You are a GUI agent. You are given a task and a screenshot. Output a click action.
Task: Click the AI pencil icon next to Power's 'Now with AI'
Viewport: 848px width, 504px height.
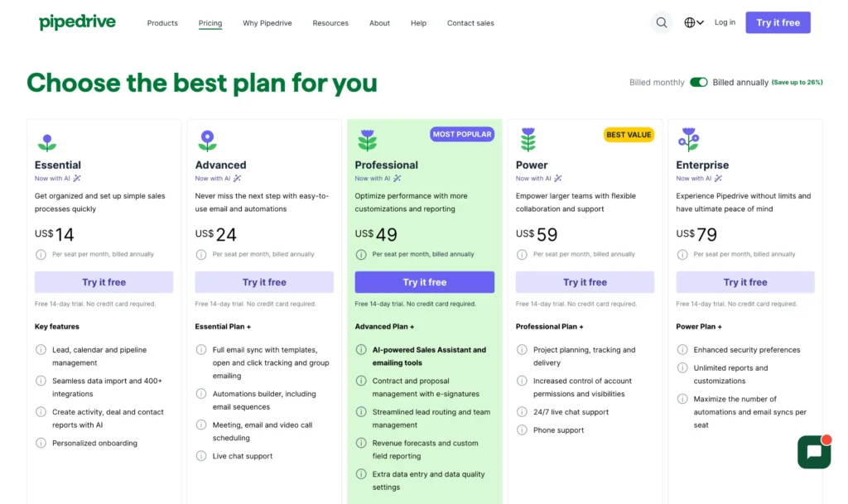click(556, 178)
